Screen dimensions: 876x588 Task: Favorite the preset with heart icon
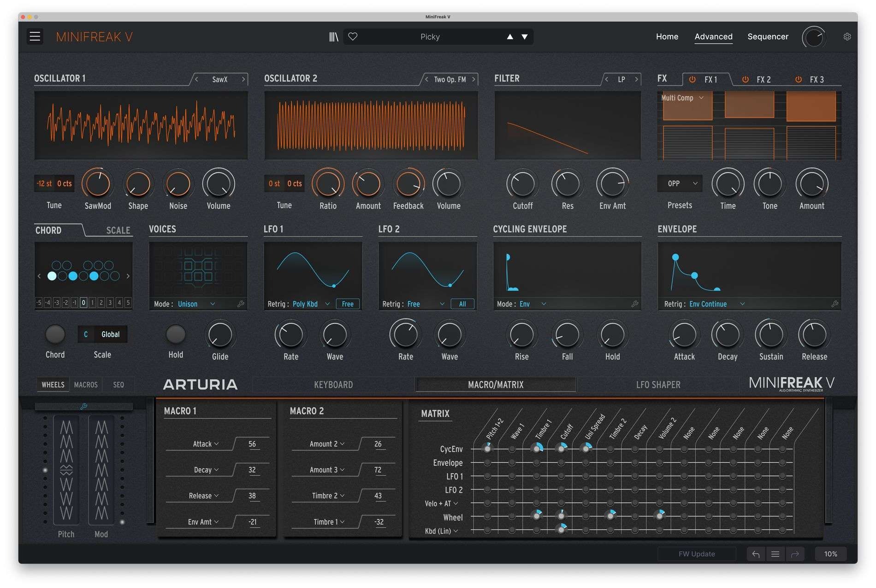click(x=353, y=36)
